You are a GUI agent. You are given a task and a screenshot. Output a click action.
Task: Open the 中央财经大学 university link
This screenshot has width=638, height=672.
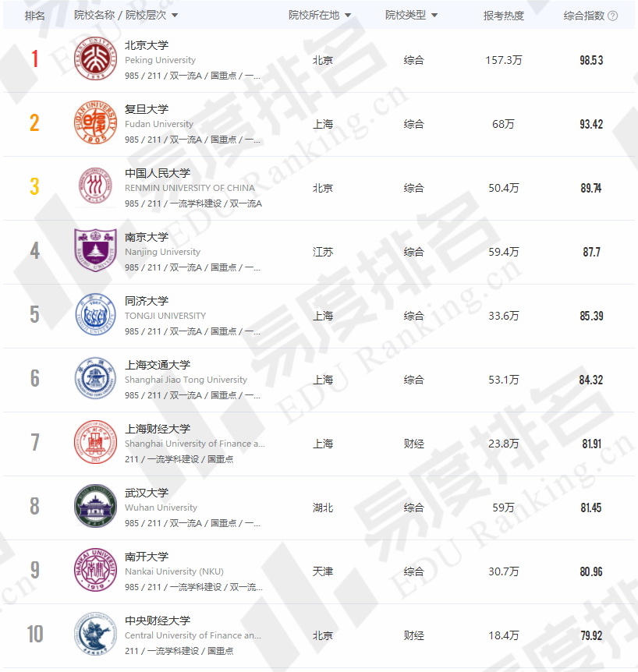click(158, 621)
